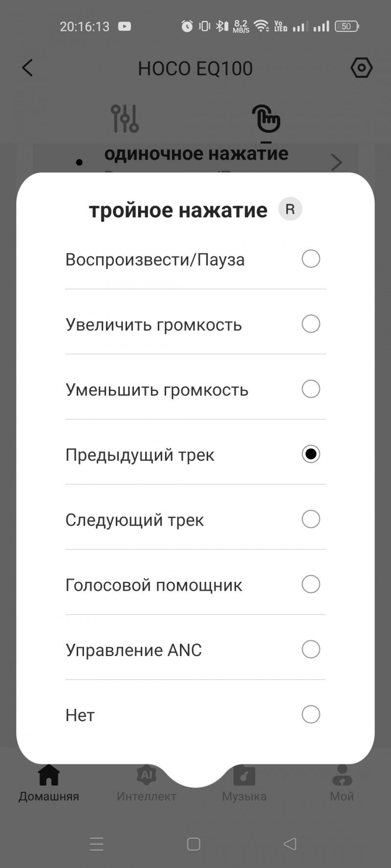Select the Предыдущий трек radio button
The height and width of the screenshot is (868, 391).
point(311,454)
